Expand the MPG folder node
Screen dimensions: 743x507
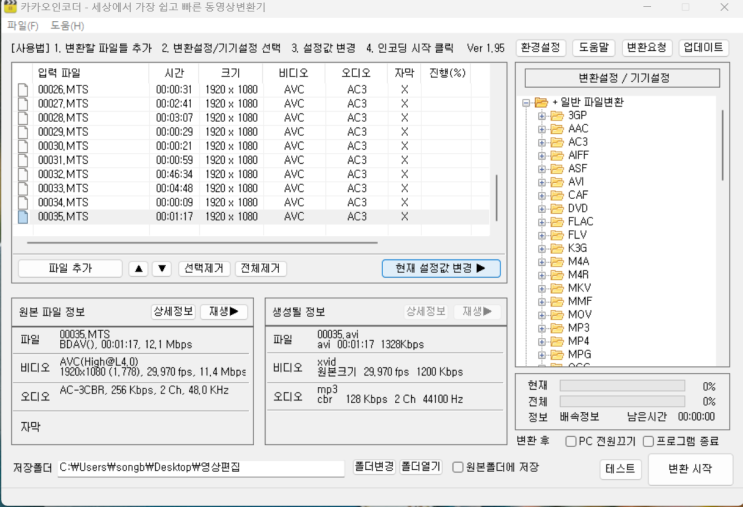coord(542,355)
